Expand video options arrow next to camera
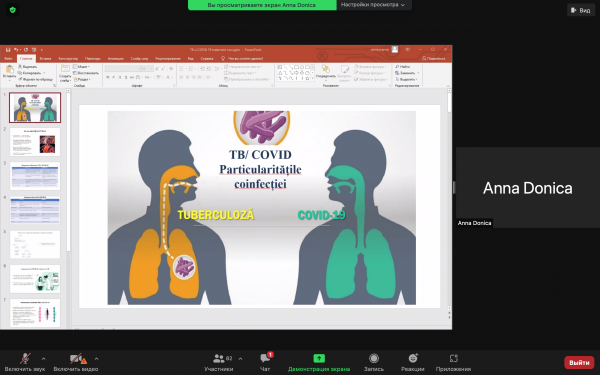The height and width of the screenshot is (375, 600). coord(96,359)
